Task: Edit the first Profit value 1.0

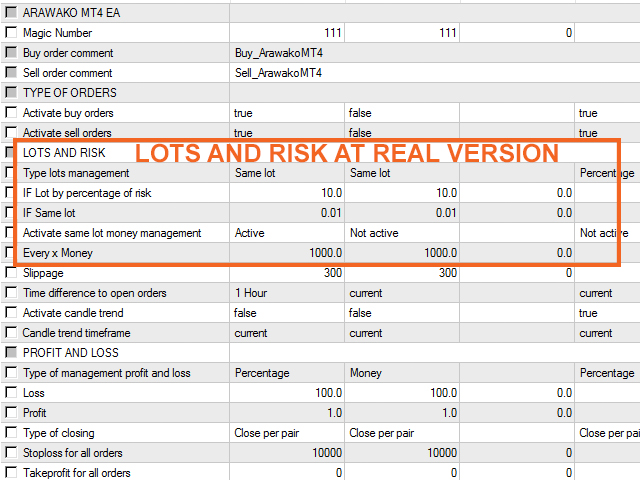Action: (x=334, y=413)
